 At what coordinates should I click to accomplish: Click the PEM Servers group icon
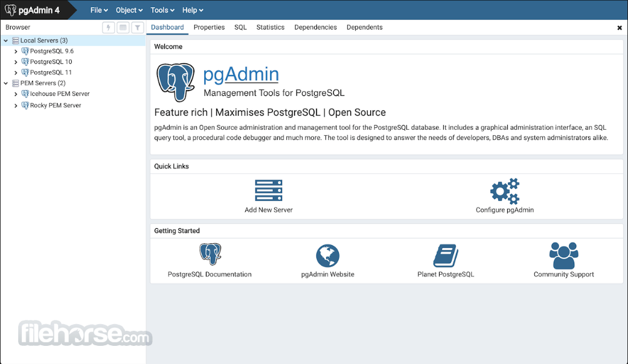(16, 83)
